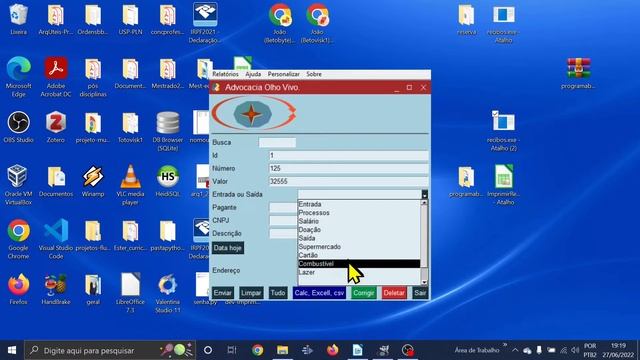Open the Relatórios menu
This screenshot has height=360, width=640.
click(x=225, y=74)
